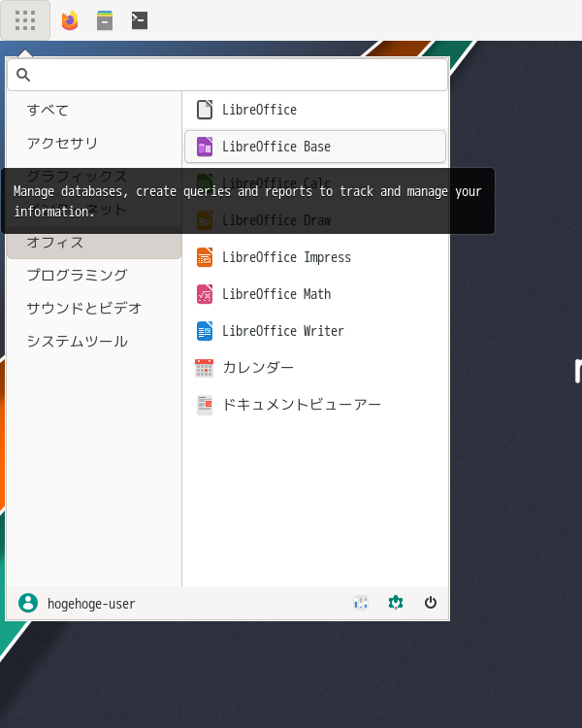Click the LibreOffice Base icon
582x728 pixels.
205,147
